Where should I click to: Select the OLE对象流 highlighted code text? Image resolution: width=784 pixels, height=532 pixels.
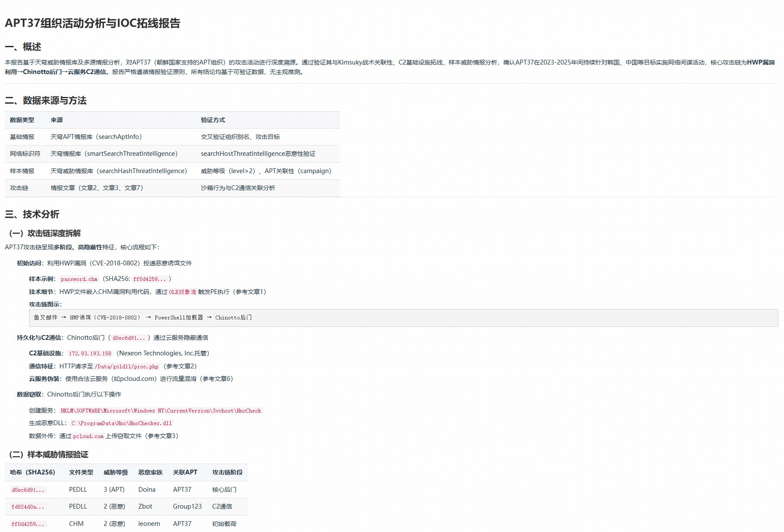pos(181,292)
